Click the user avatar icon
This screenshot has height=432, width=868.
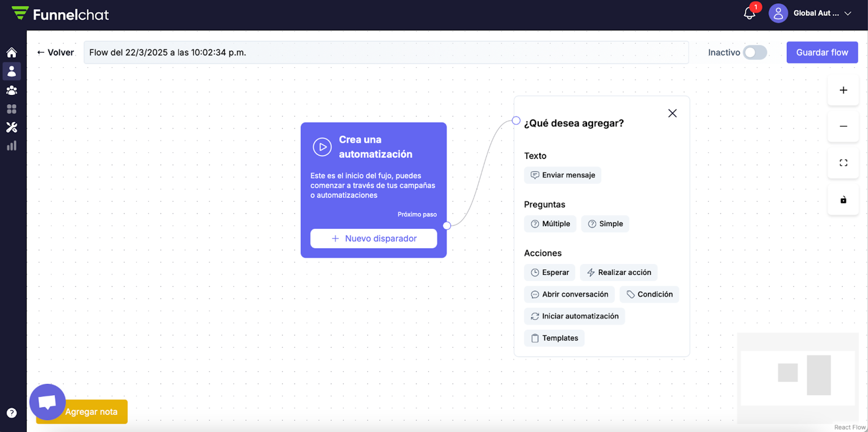coord(778,14)
